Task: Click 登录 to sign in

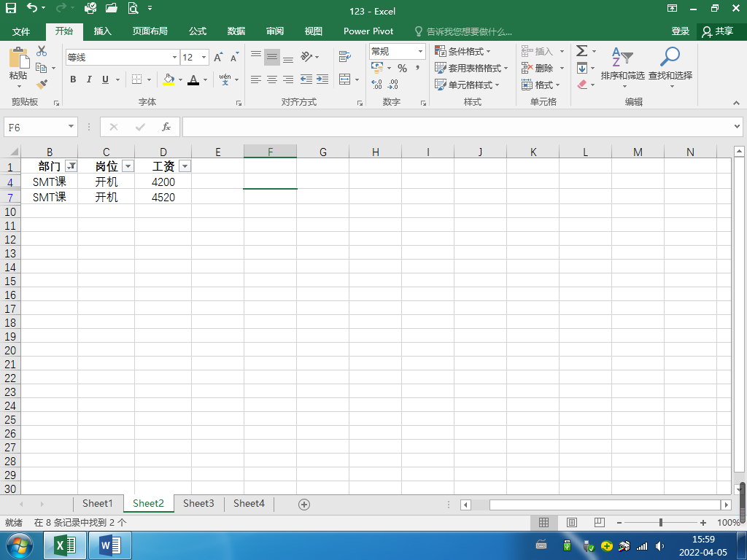Action: pos(681,31)
